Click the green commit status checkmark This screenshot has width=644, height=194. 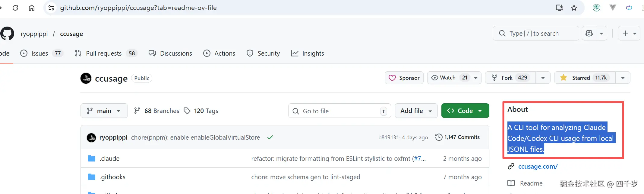pyautogui.click(x=270, y=137)
